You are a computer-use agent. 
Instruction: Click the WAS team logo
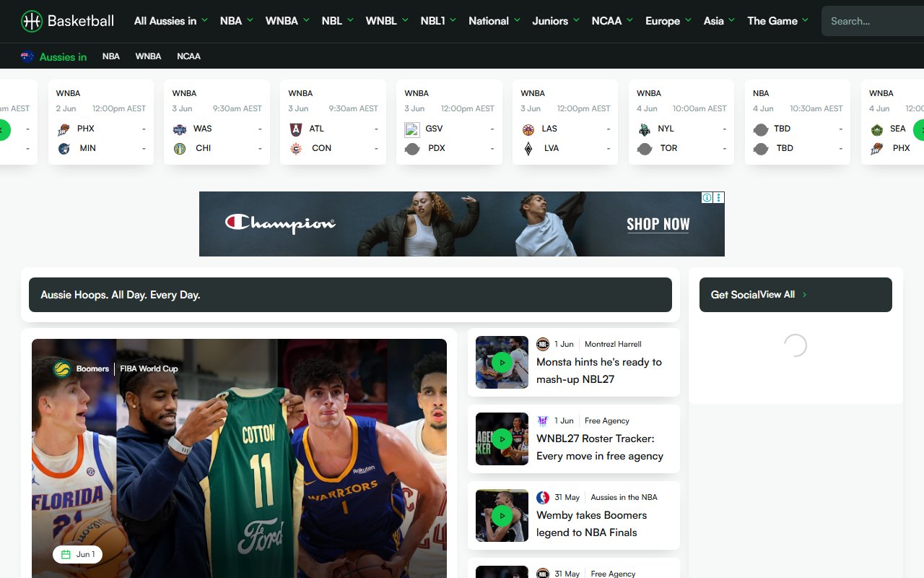pyautogui.click(x=180, y=129)
